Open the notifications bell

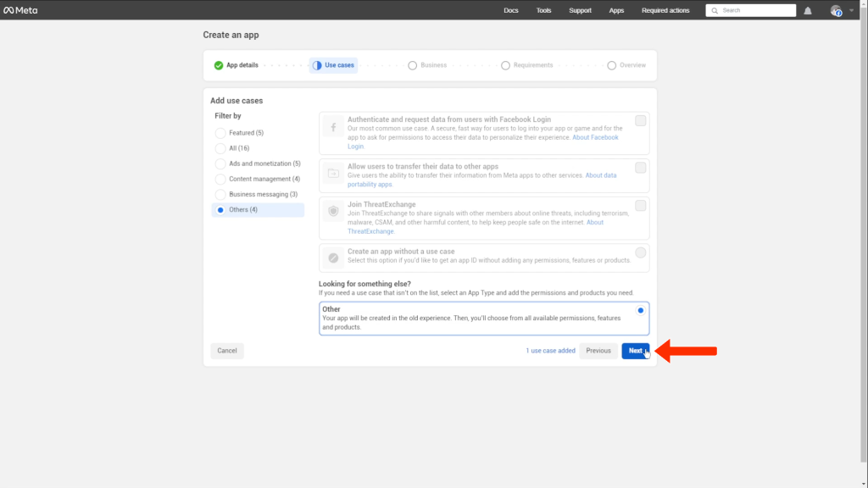pos(808,10)
